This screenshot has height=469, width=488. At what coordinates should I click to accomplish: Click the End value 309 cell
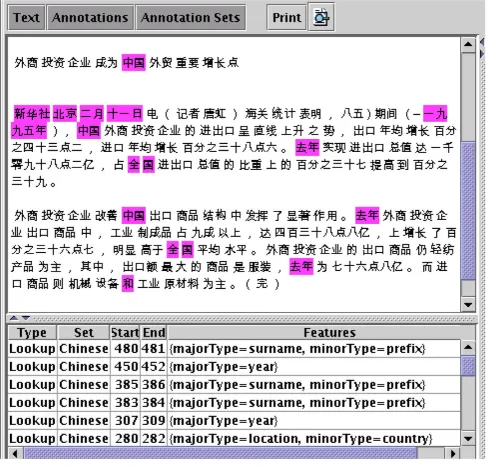(154, 421)
